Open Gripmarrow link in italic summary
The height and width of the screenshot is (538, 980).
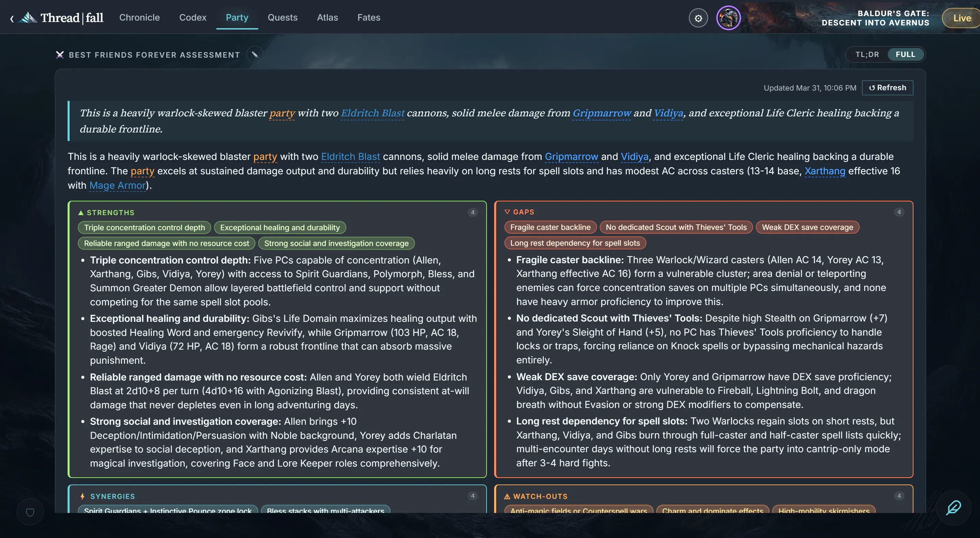click(602, 113)
